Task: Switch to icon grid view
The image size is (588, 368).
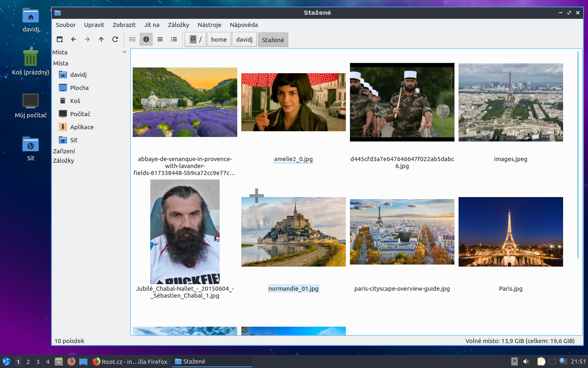Action: [132, 39]
